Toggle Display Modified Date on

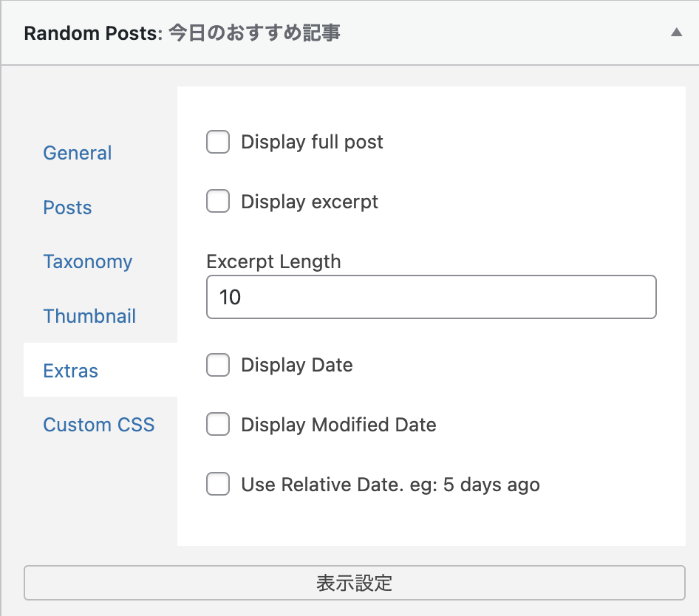point(218,425)
